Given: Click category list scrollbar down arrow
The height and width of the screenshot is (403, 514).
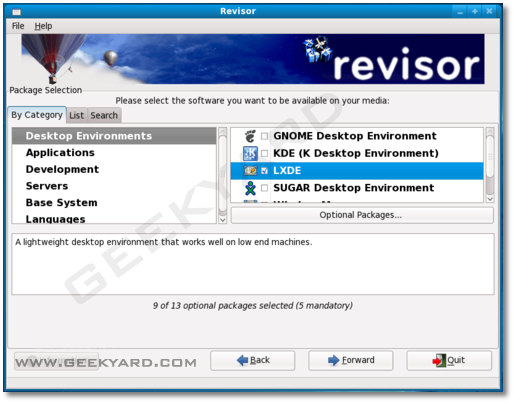Looking at the screenshot, I should 222,220.
